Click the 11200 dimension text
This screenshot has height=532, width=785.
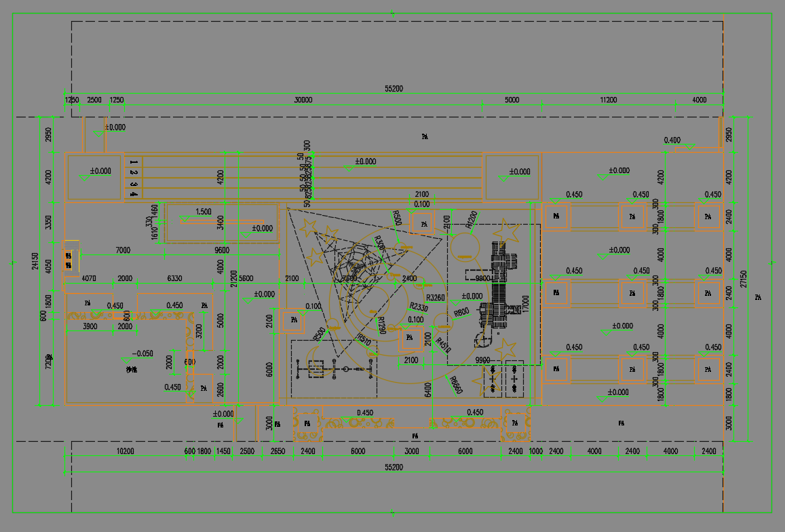pos(609,100)
